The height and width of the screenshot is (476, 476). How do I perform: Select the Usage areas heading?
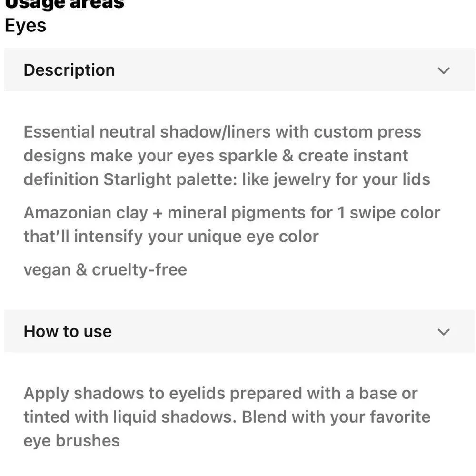64,4
